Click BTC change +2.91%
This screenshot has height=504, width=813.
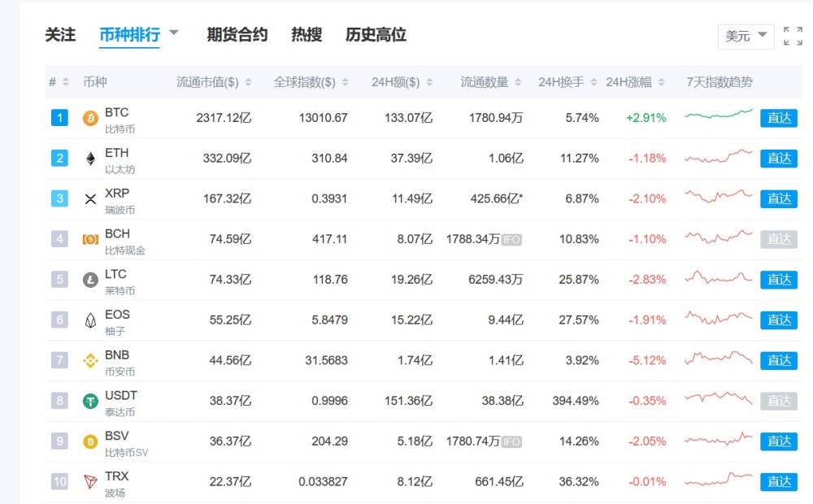646,118
